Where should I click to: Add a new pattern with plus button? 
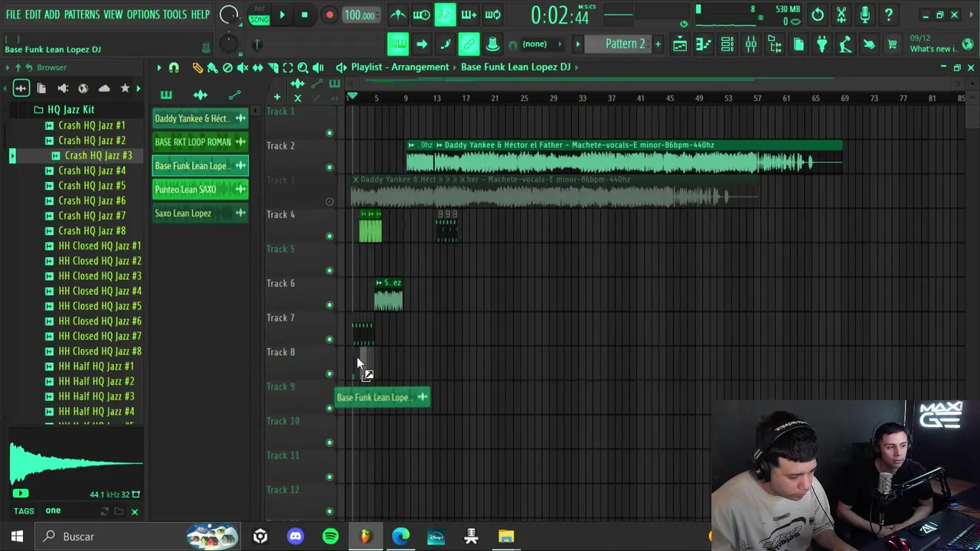pos(658,44)
